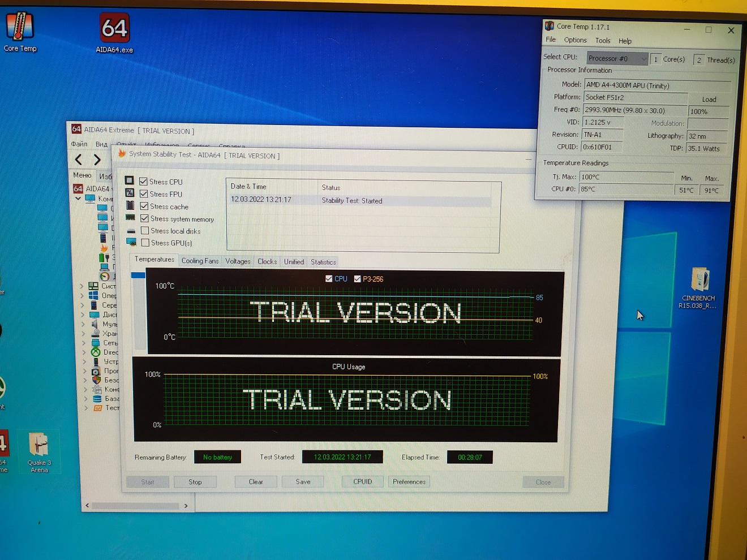Select the Сист (motherboard) tree icon
Viewport: 747px width, 560px height.
click(93, 286)
